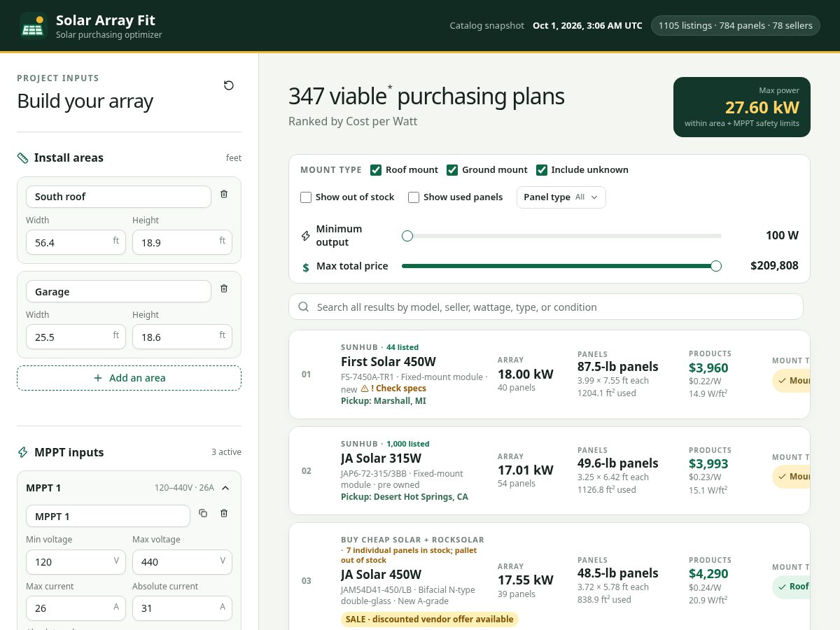Uncheck Include unknown mount types

click(x=542, y=170)
